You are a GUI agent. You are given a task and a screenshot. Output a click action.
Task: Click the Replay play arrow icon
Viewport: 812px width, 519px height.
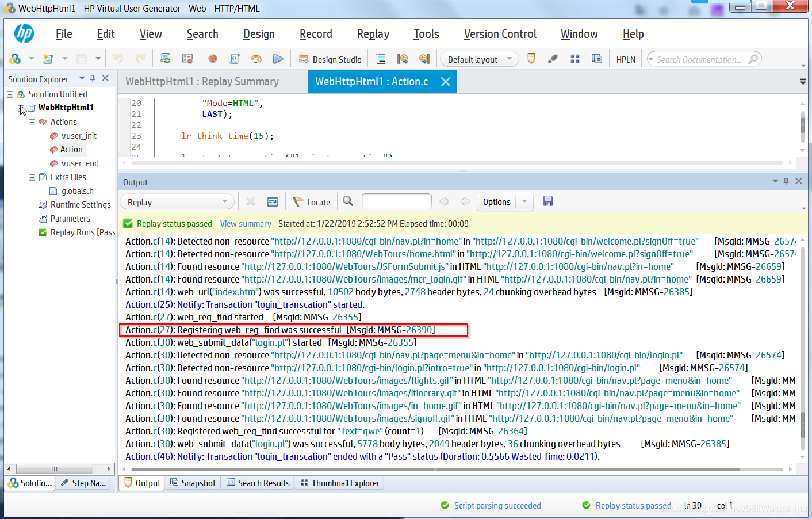click(278, 59)
